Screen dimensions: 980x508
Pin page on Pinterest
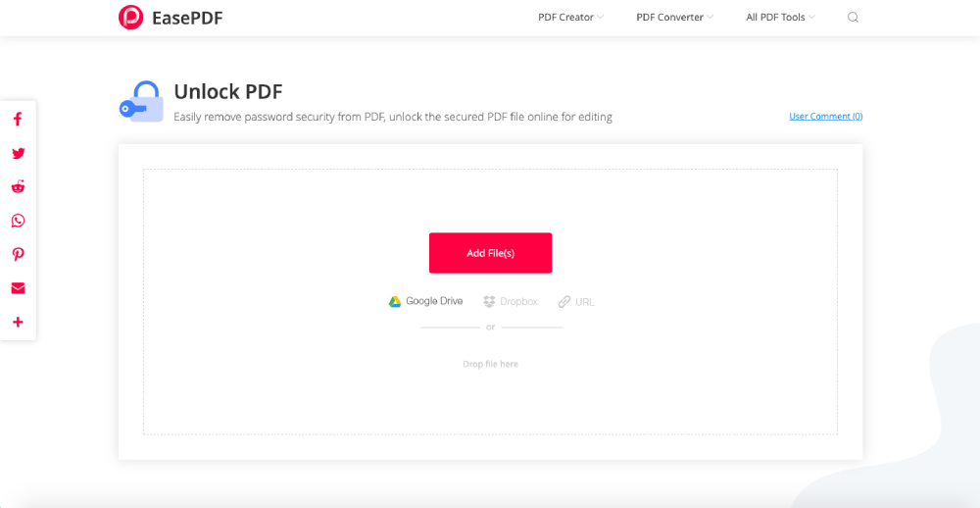tap(18, 254)
